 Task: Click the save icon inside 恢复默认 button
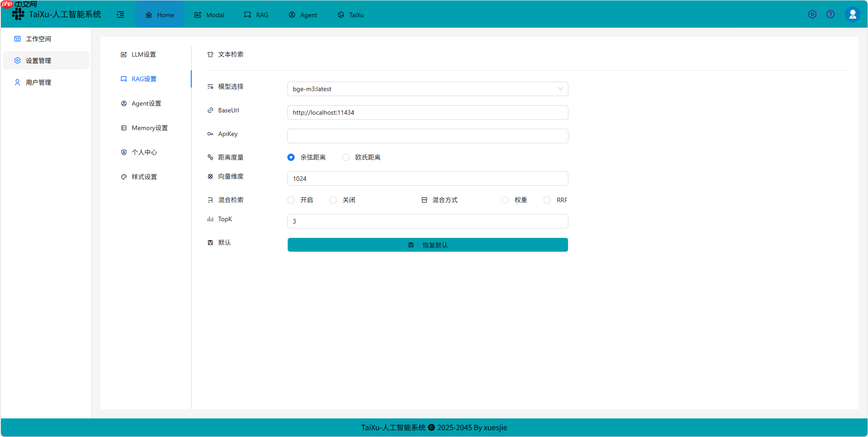click(x=411, y=244)
